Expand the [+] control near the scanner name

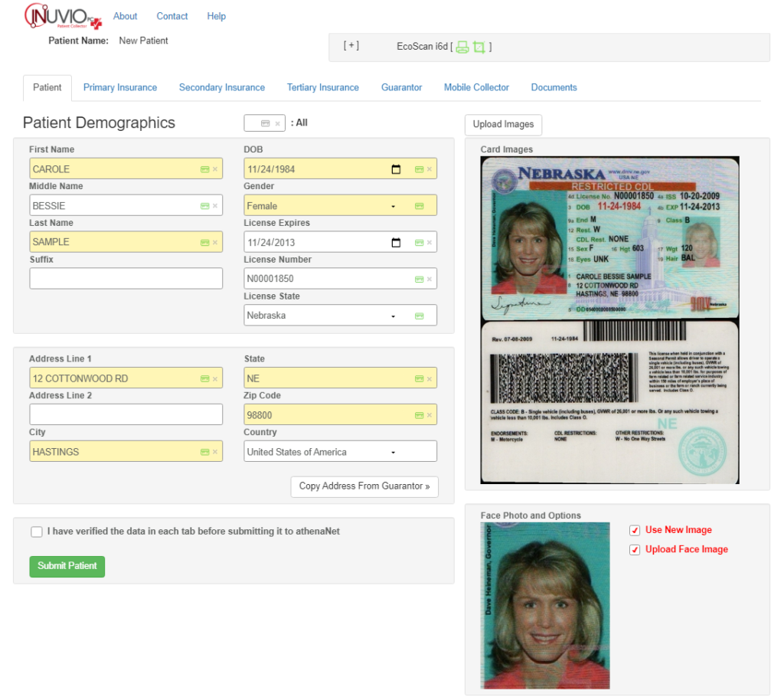(351, 44)
